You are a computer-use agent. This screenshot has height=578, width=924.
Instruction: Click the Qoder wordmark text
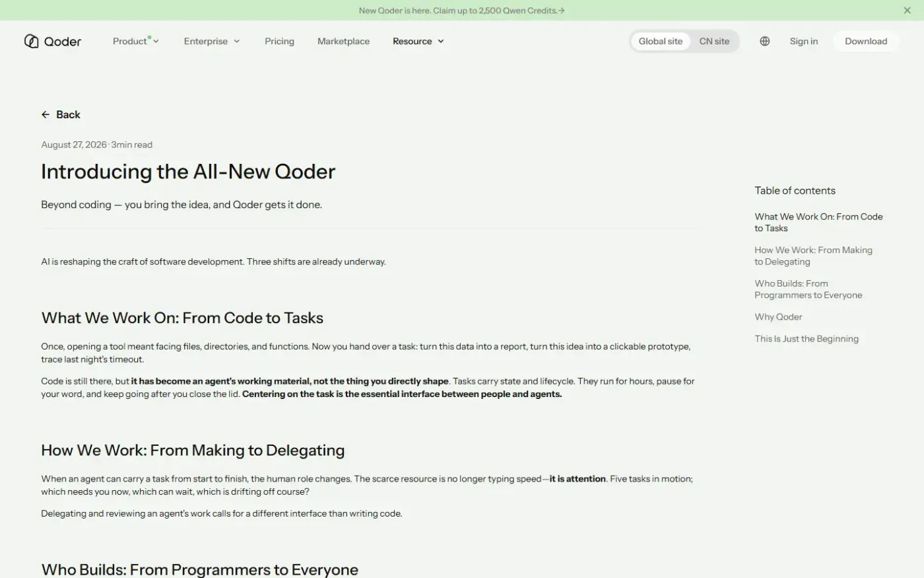[x=63, y=42]
